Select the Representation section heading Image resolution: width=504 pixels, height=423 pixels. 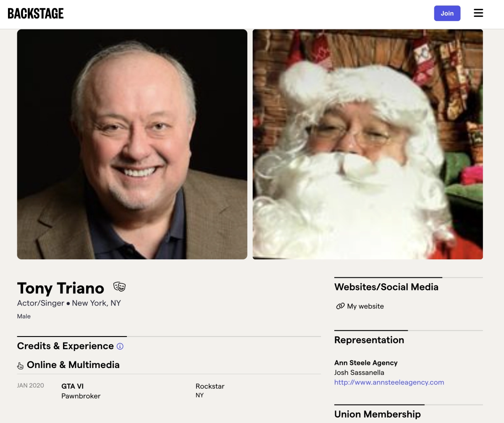(x=369, y=340)
